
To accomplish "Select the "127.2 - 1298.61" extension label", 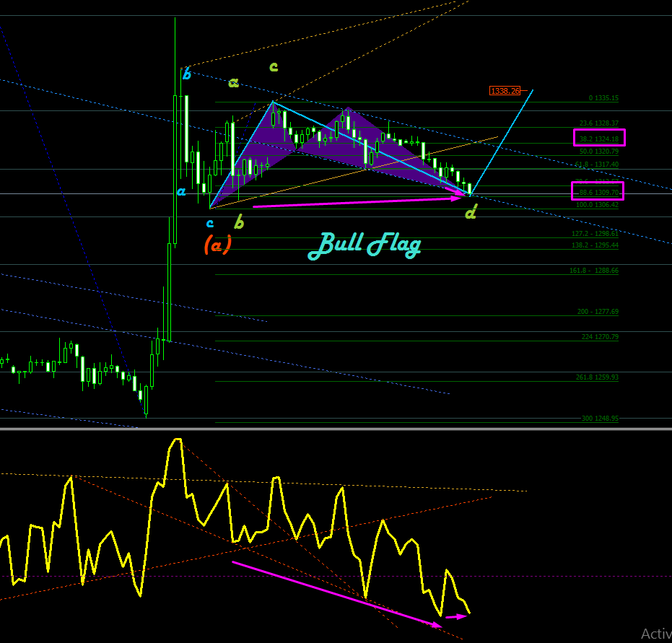I will [595, 234].
